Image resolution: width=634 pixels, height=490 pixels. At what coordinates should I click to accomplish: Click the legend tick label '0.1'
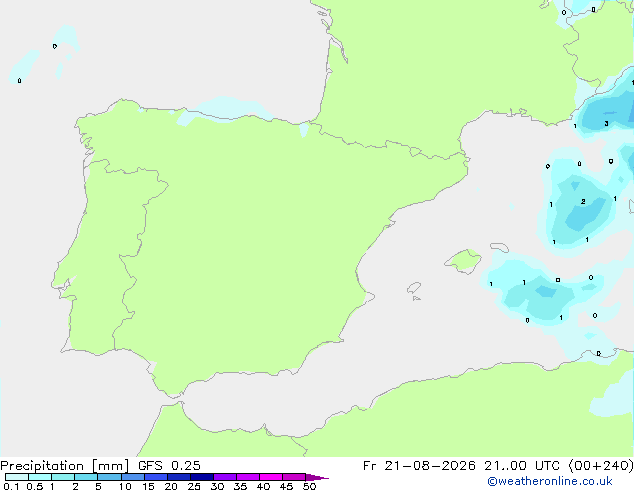coord(11,486)
